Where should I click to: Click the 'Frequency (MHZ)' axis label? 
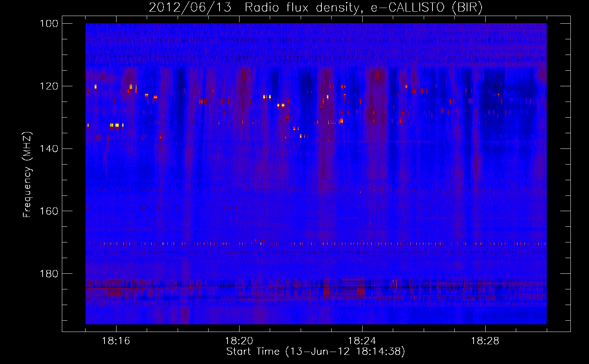28,174
